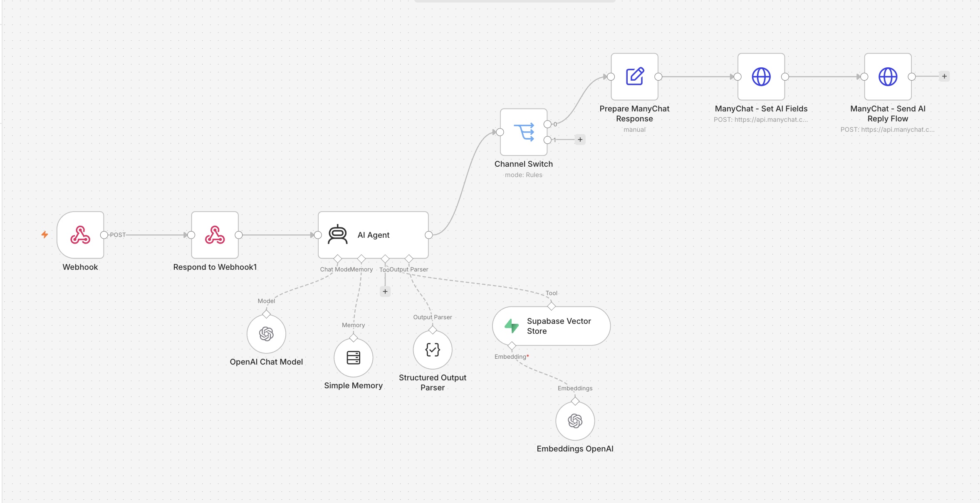Click the 'Prepare ManyChat Response' label
This screenshot has width=980, height=503.
click(635, 113)
